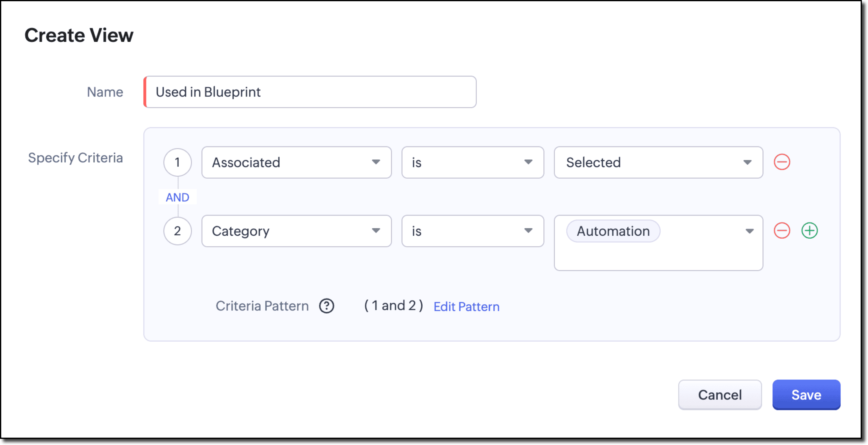The image size is (868, 445).
Task: Open Criteria Pattern help question mark icon
Action: click(x=326, y=306)
